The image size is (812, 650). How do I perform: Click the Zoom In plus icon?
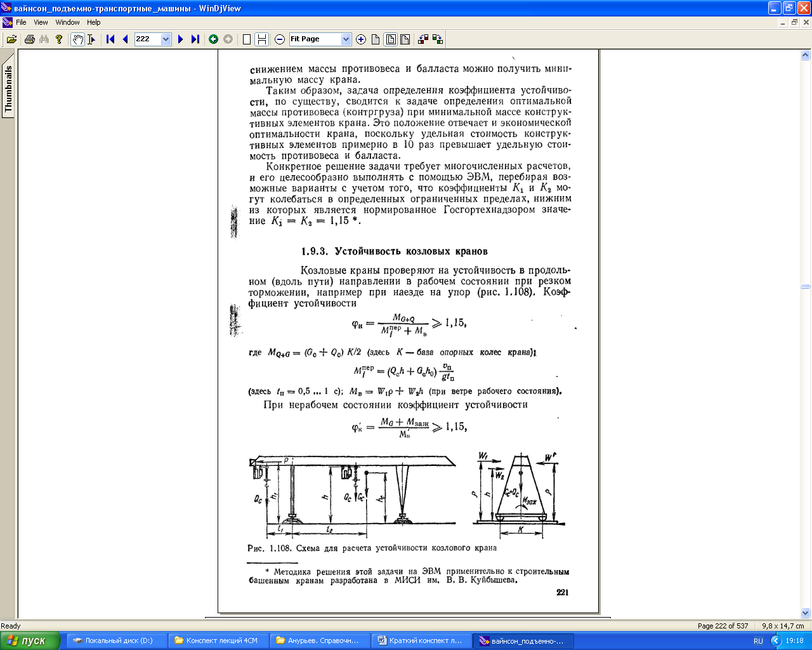tap(361, 39)
